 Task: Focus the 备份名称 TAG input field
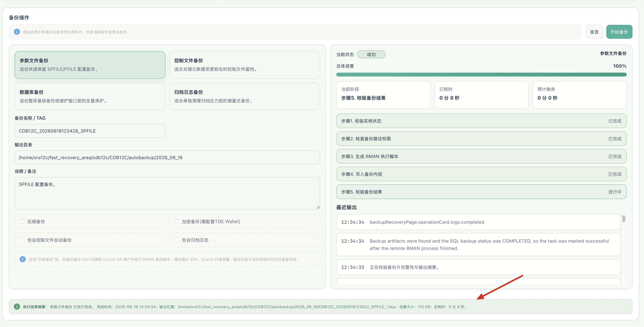pos(90,131)
